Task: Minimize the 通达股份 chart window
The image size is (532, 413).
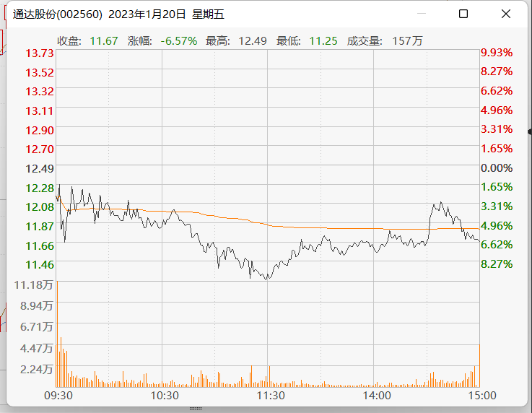Action: (x=422, y=14)
